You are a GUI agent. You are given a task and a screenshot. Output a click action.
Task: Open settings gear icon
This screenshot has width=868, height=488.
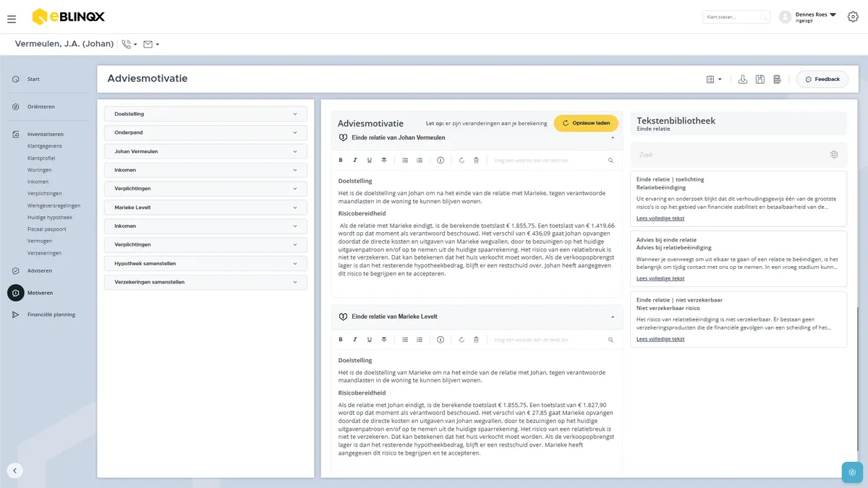853,17
